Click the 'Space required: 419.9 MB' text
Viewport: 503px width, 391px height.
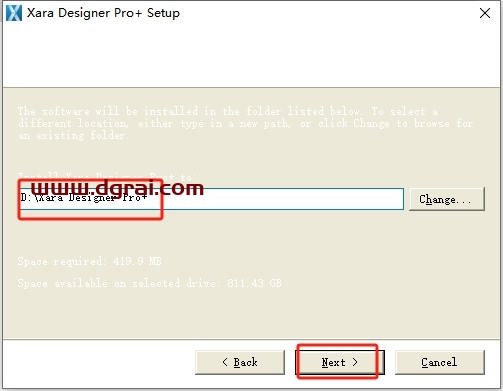[x=89, y=261]
